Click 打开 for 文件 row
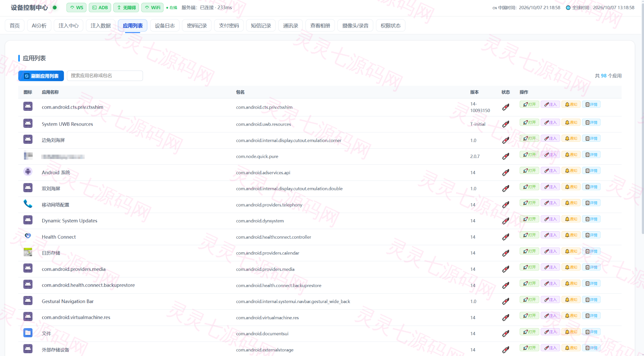 click(x=529, y=332)
